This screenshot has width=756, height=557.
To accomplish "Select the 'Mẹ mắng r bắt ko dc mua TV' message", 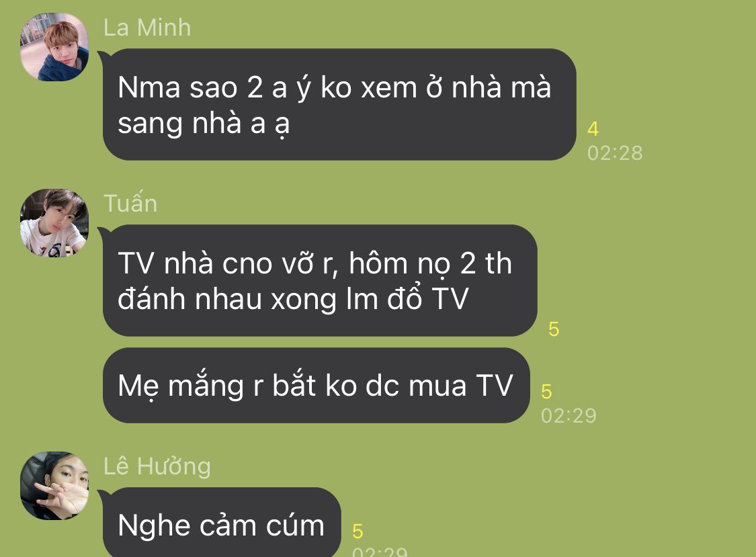I will click(317, 385).
